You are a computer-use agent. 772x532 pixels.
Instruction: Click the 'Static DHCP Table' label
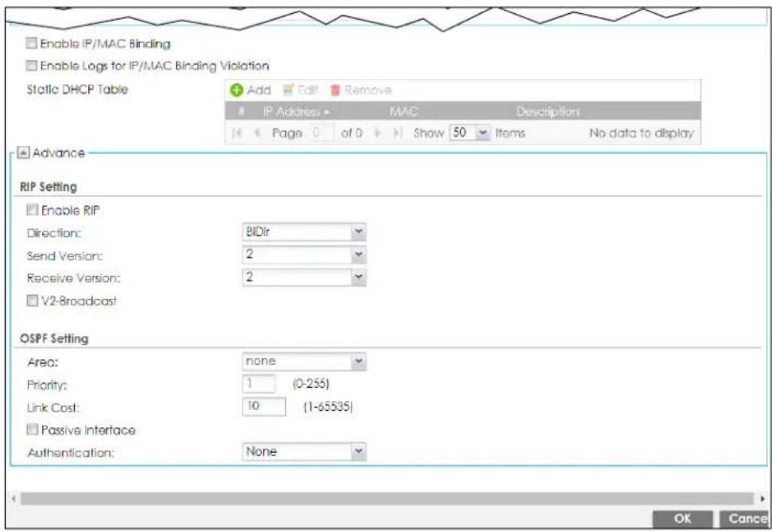77,90
